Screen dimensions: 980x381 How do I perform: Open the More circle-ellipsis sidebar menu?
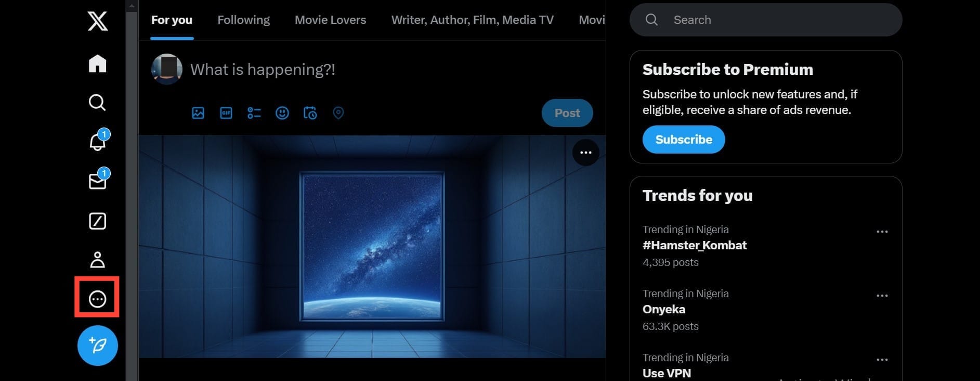(98, 299)
